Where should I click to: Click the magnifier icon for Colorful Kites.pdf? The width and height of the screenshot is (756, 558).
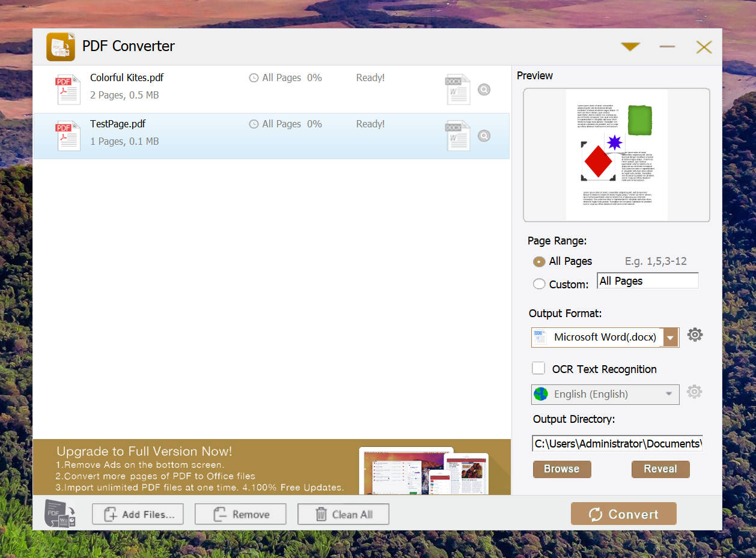click(x=484, y=89)
